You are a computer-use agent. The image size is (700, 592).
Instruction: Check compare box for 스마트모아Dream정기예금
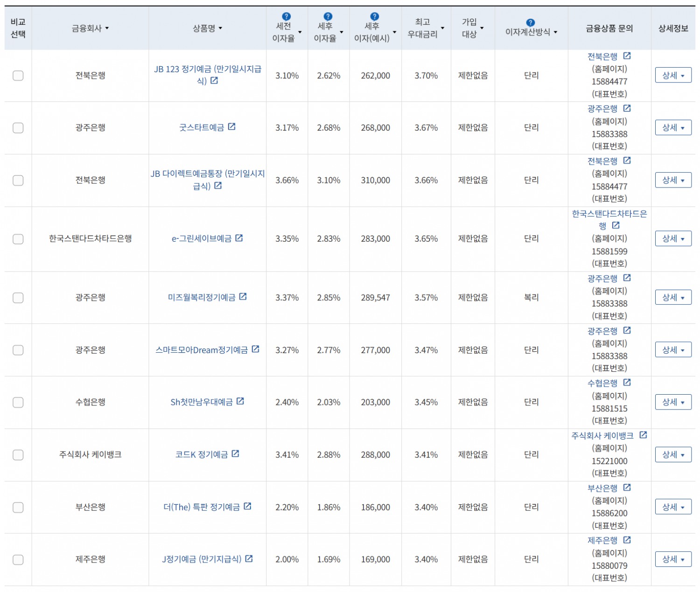[18, 350]
